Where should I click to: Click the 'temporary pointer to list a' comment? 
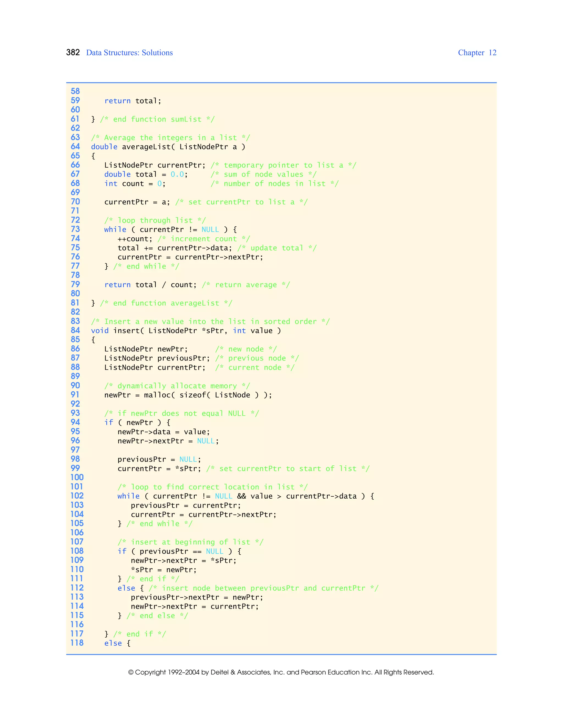[283, 165]
